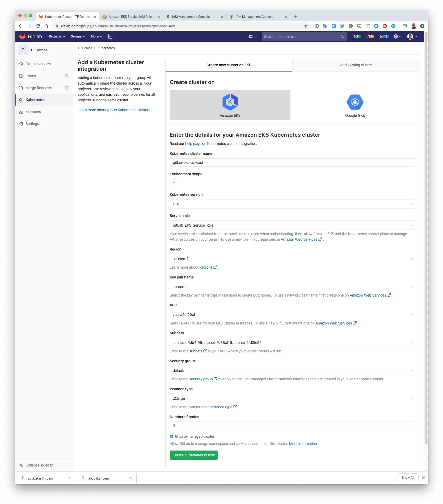Screen dimensions: 443x504
Task: Switch to the Add existing cluster tab
Action: [x=356, y=65]
